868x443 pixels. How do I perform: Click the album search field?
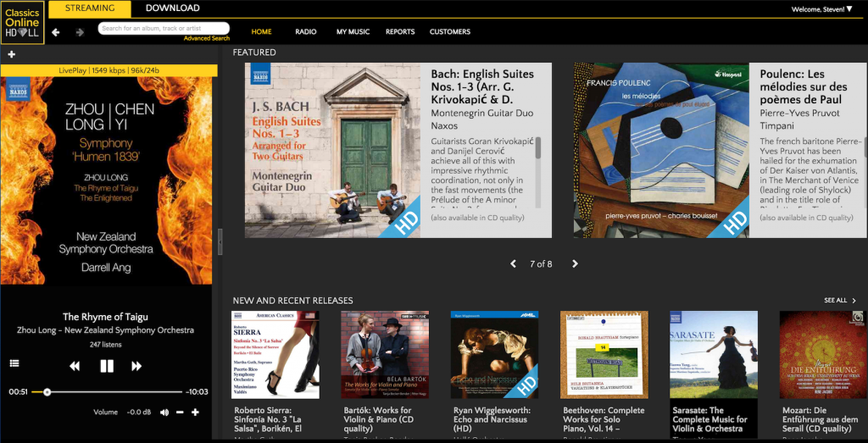164,28
